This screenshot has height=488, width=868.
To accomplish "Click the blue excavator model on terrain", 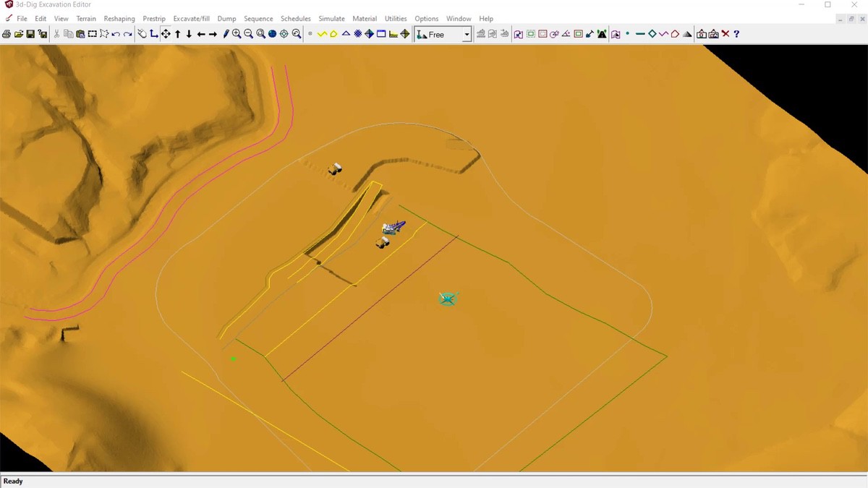I will tap(394, 228).
